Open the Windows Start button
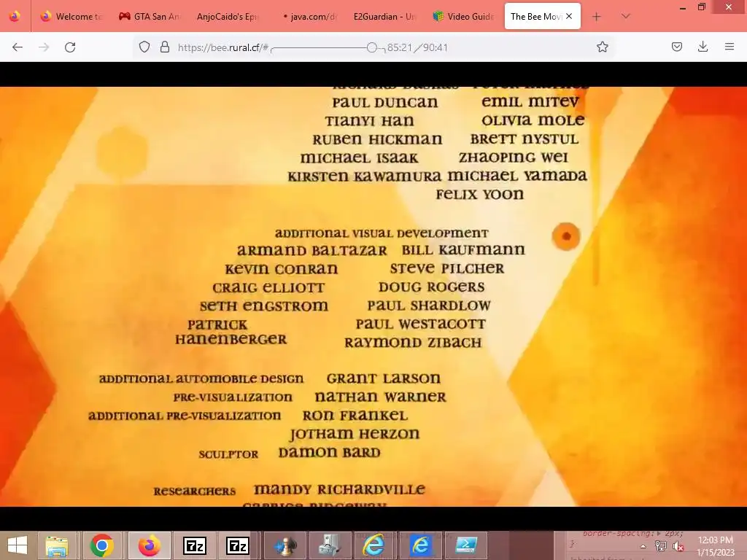This screenshot has width=747, height=560. (18, 545)
